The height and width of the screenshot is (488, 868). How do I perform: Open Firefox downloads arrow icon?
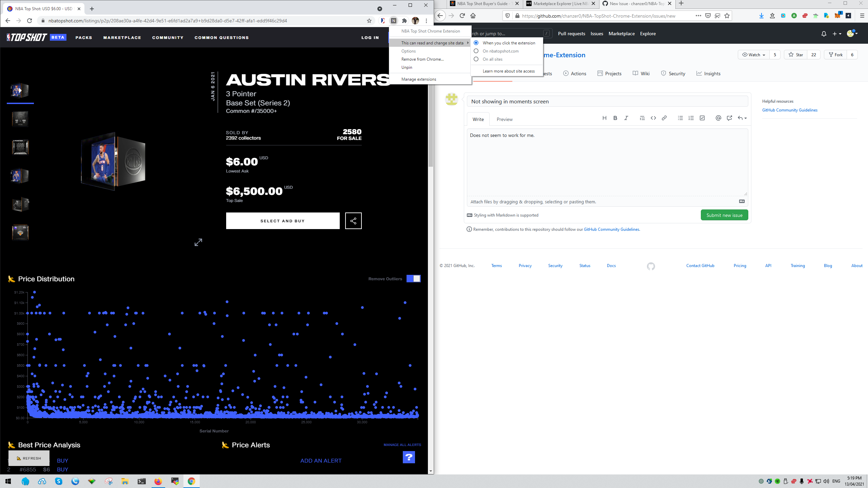tap(761, 16)
